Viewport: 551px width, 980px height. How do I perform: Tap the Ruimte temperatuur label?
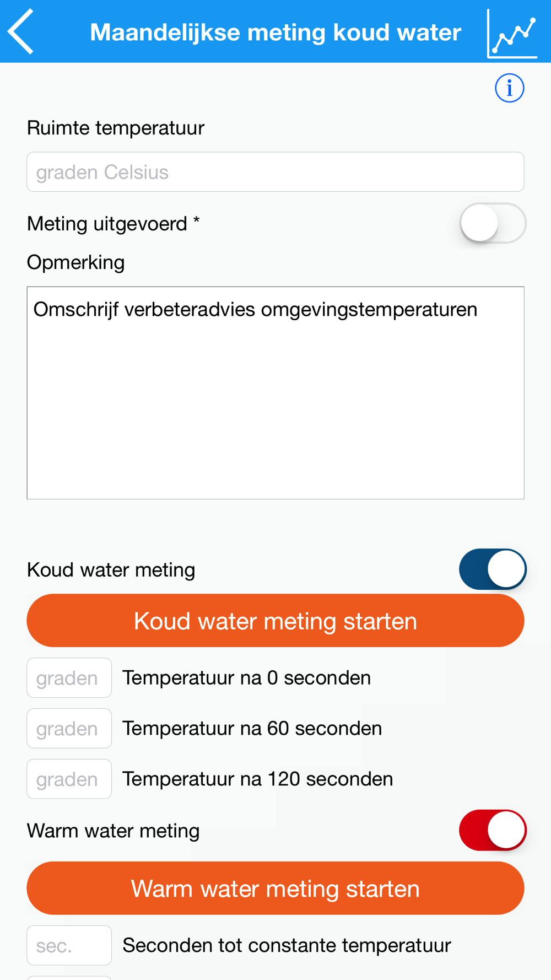click(116, 128)
